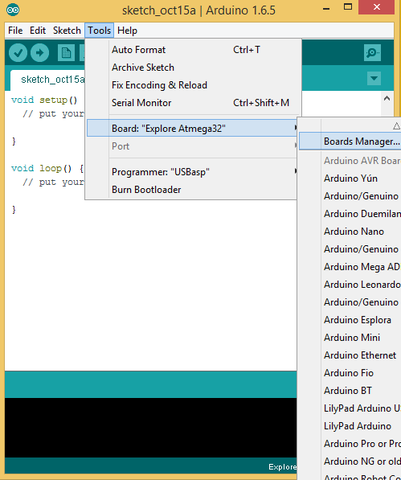Screen dimensions: 401x480
Task: Open Boards Manager... from submenu
Action: click(350, 141)
